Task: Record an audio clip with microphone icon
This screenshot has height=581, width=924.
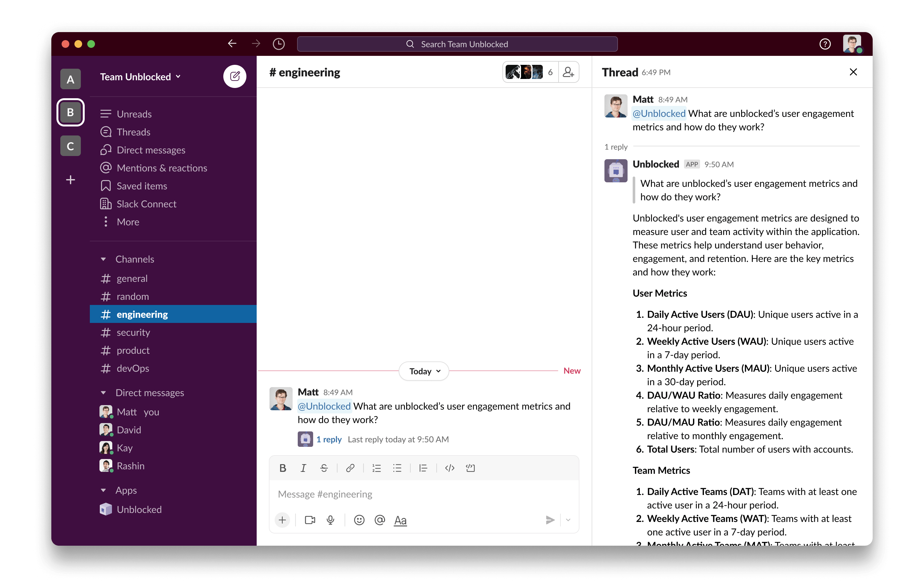Action: click(x=330, y=520)
